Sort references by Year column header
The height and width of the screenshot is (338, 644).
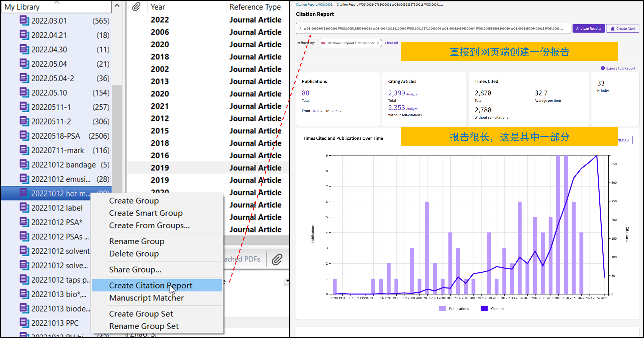[x=158, y=7]
